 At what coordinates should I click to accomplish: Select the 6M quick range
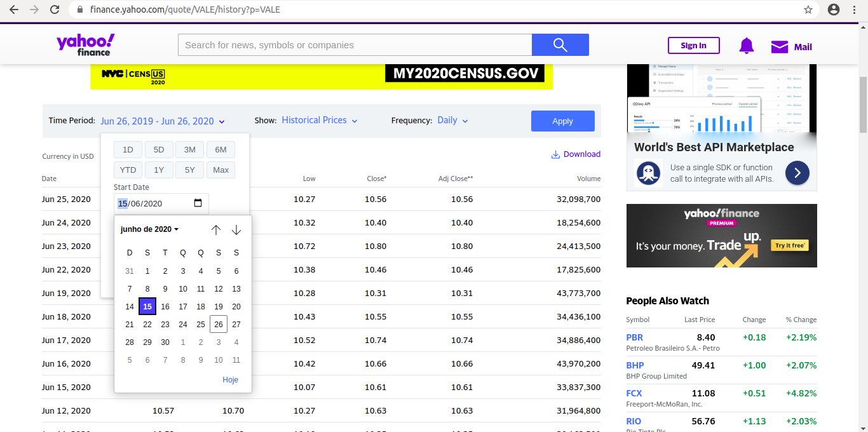pos(220,150)
